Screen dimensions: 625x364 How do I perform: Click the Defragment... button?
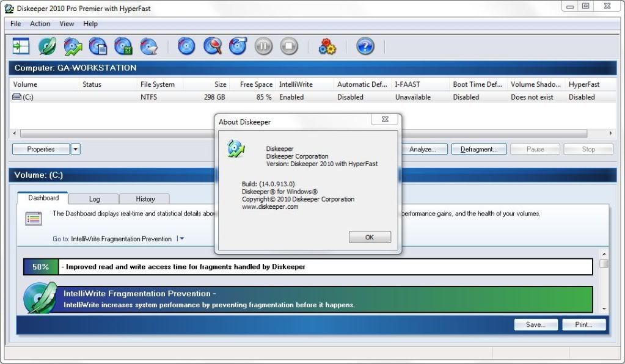click(479, 149)
